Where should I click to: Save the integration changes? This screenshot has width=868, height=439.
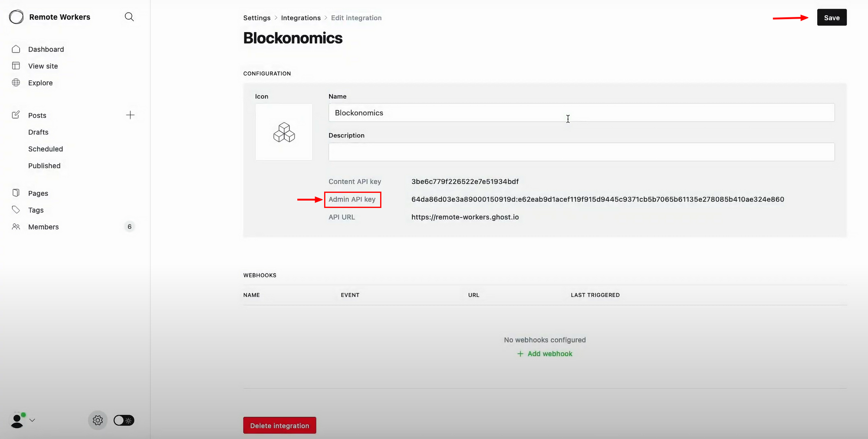pos(832,17)
